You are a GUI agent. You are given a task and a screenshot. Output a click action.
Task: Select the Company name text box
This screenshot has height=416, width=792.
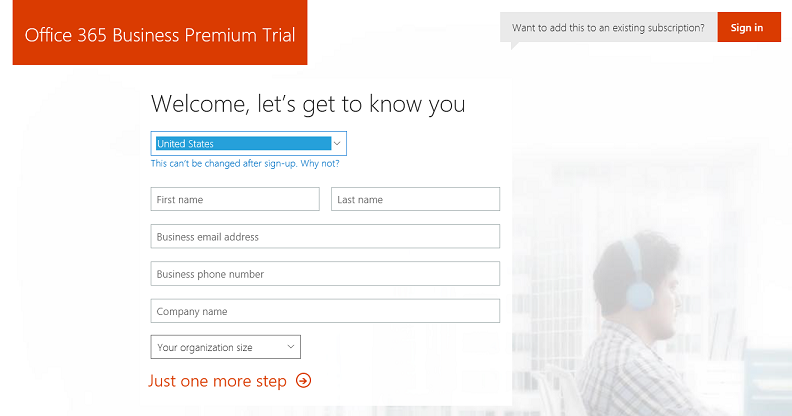tap(325, 311)
